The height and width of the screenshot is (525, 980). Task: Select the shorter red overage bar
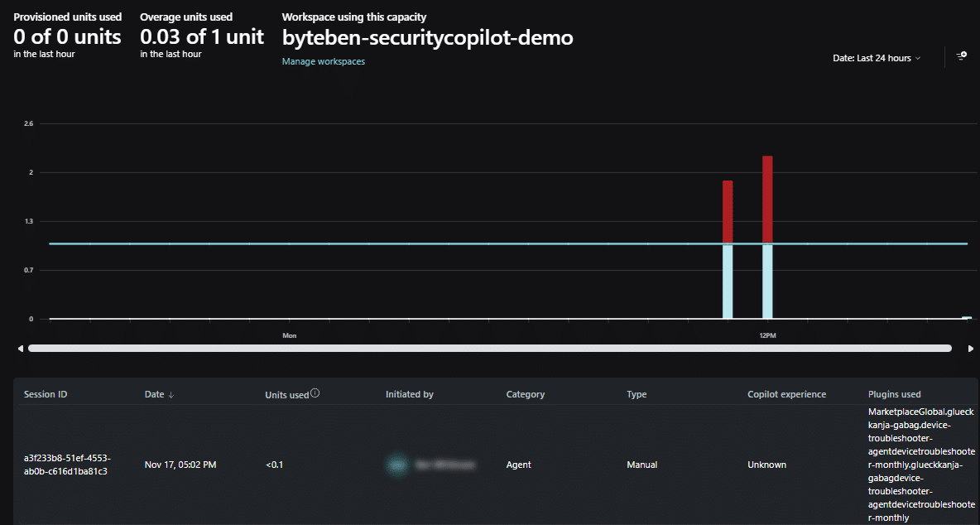[x=728, y=212]
